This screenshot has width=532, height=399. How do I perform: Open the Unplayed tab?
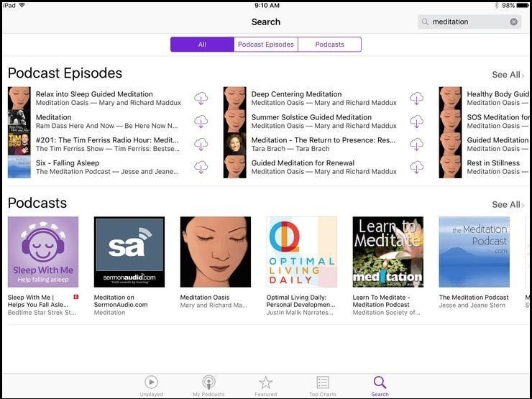click(151, 386)
